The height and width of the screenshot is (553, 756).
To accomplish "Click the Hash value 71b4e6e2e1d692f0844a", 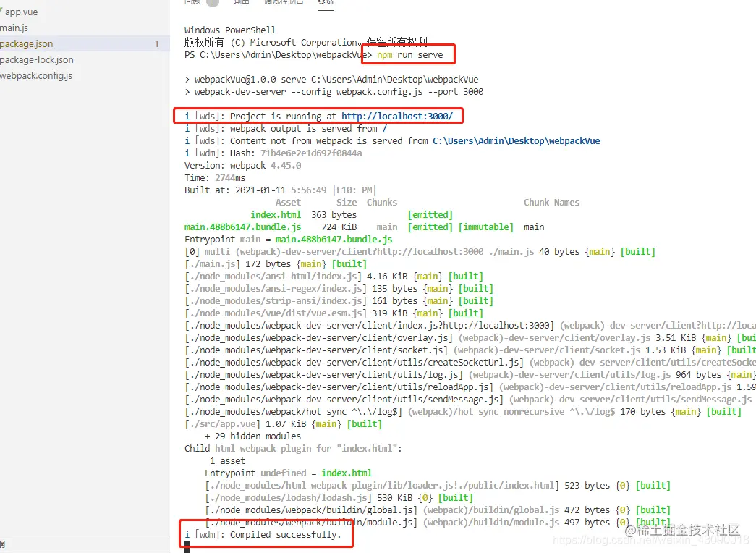I will pyautogui.click(x=311, y=153).
